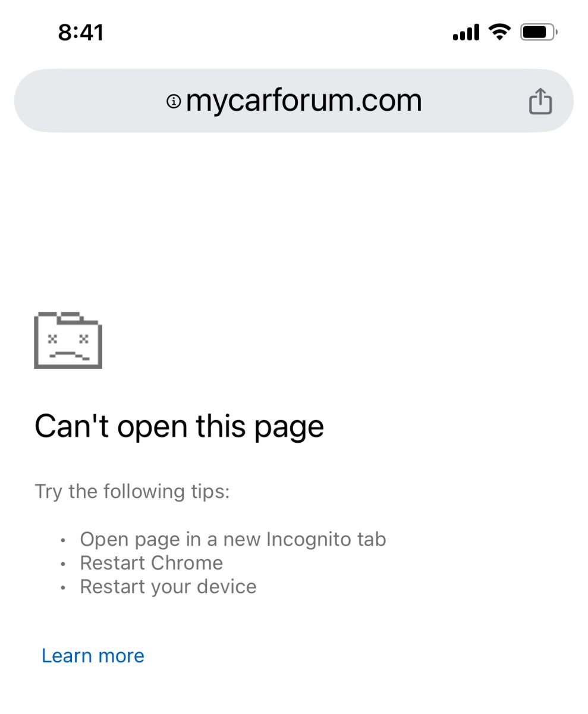Tap "Try the following tips:" text
The image size is (588, 714).
[x=132, y=491]
